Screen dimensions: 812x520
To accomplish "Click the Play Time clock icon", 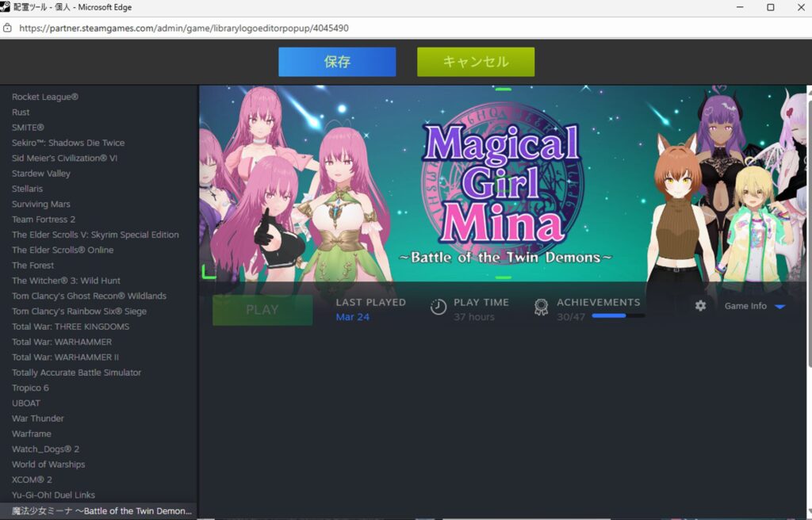I will coord(438,308).
